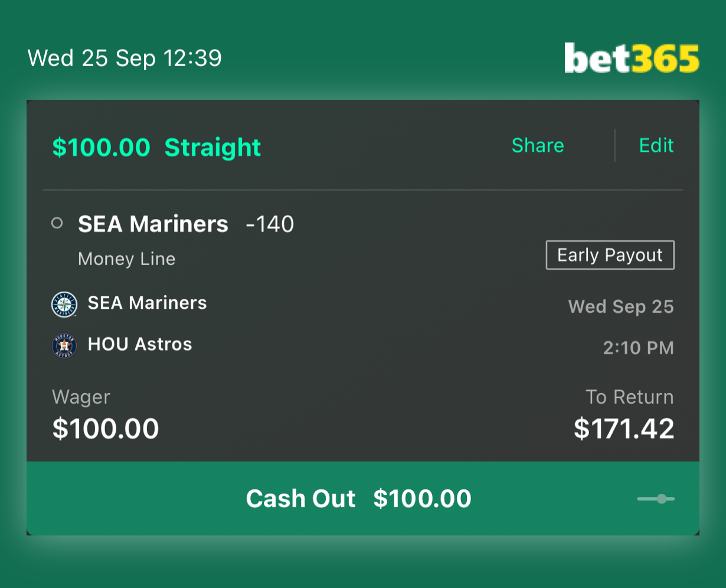Tap the bet365 logo
The height and width of the screenshot is (588, 726).
(631, 57)
